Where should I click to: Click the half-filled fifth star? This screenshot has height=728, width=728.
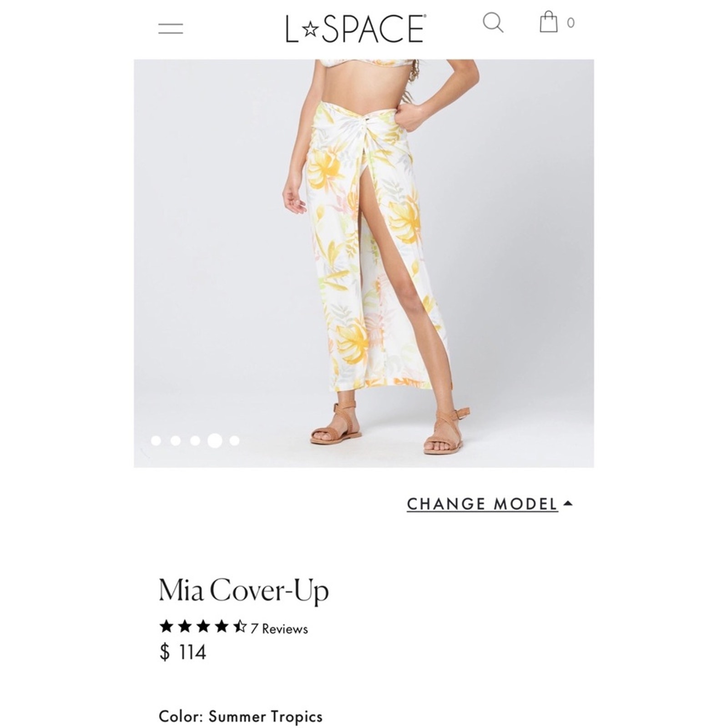tap(240, 627)
